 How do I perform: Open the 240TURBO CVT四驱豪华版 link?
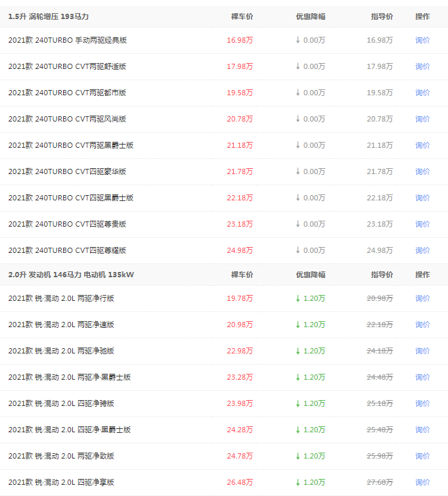coord(67,171)
